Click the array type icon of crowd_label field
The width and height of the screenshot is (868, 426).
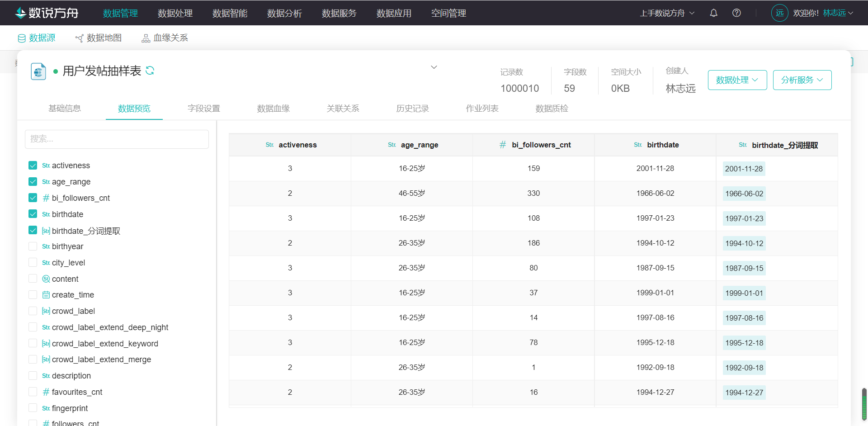[46, 311]
